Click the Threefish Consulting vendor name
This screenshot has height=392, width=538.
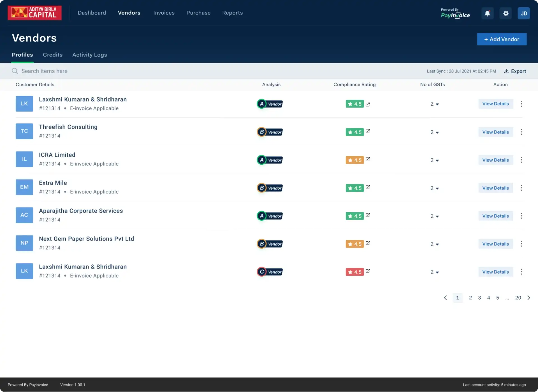[x=68, y=127]
